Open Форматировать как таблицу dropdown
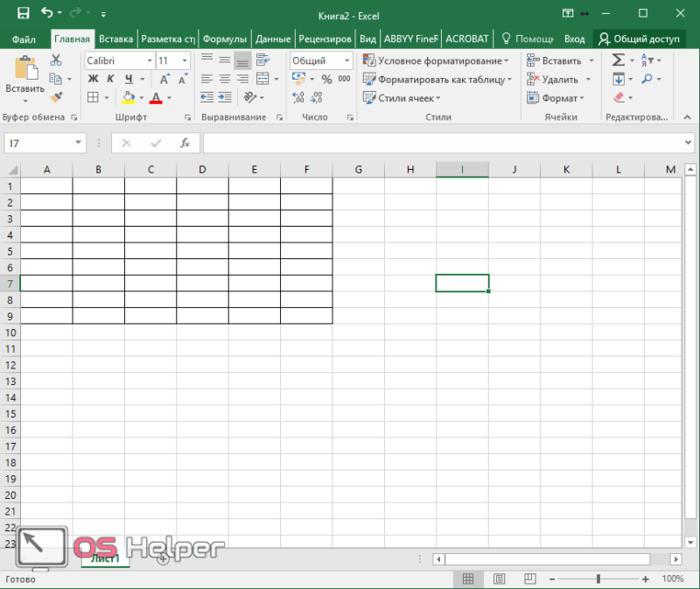 pos(437,79)
